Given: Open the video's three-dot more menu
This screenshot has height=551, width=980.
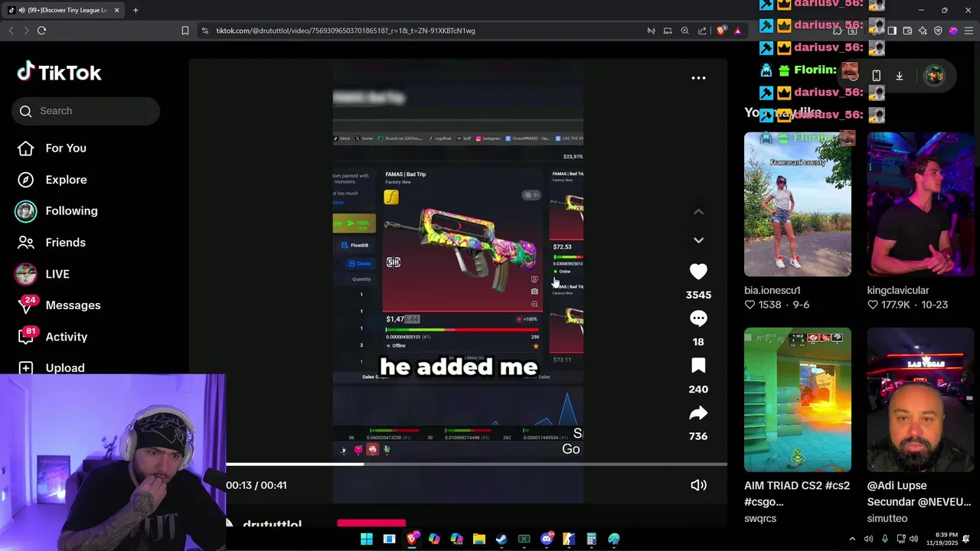Looking at the screenshot, I should [x=698, y=78].
